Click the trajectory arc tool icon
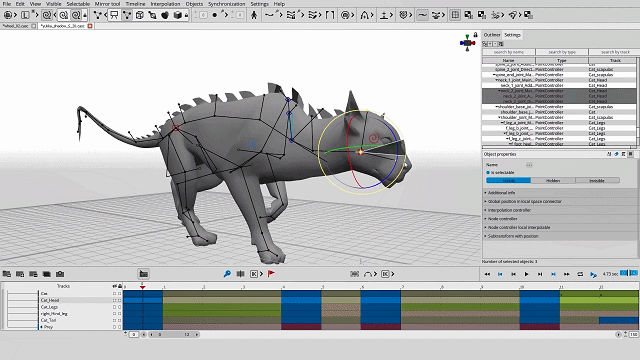The image size is (640, 360). [364, 15]
